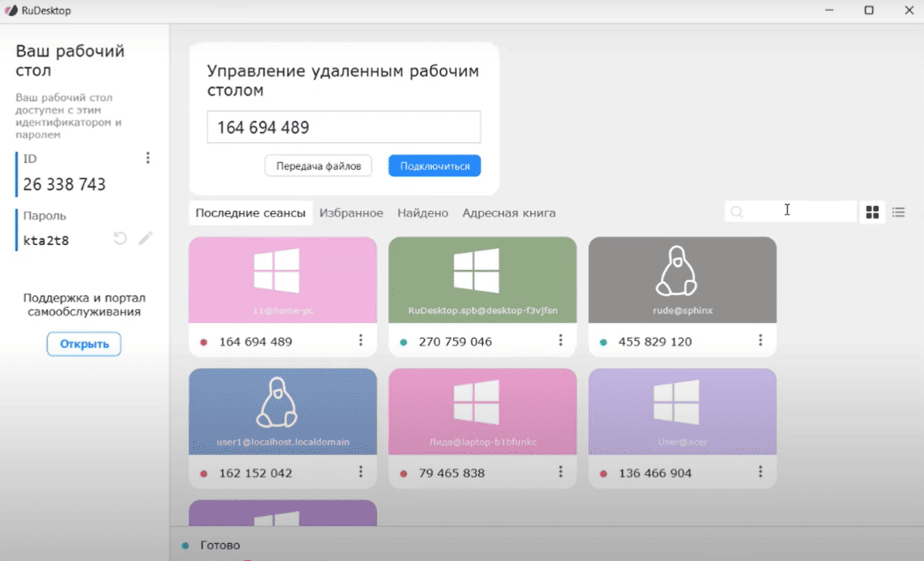
Task: Click the status indicator beside Готово
Action: 185,546
